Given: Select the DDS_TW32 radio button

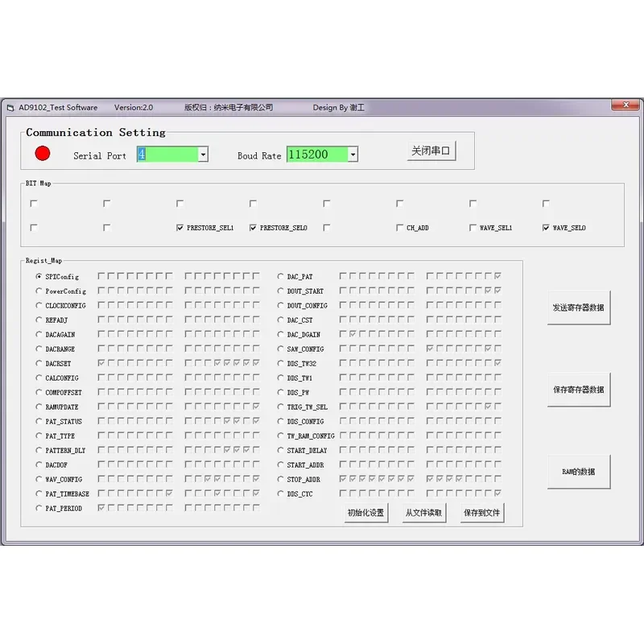Looking at the screenshot, I should [280, 363].
